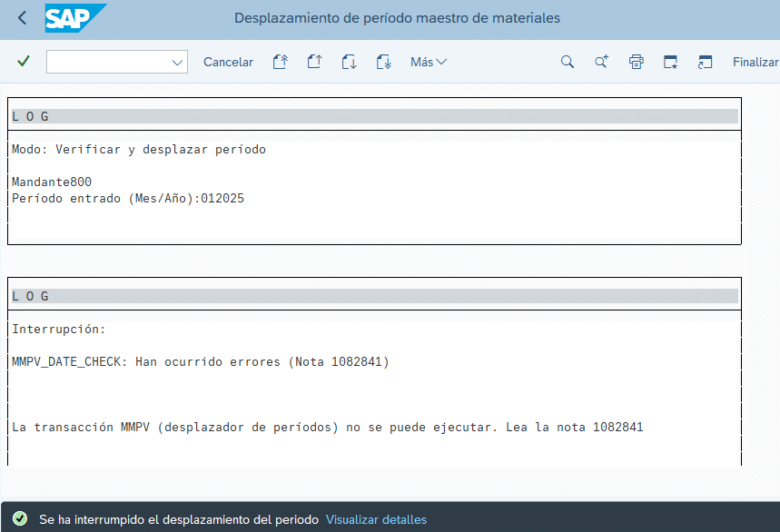Print the log with printer icon
The image size is (780, 532).
(636, 62)
